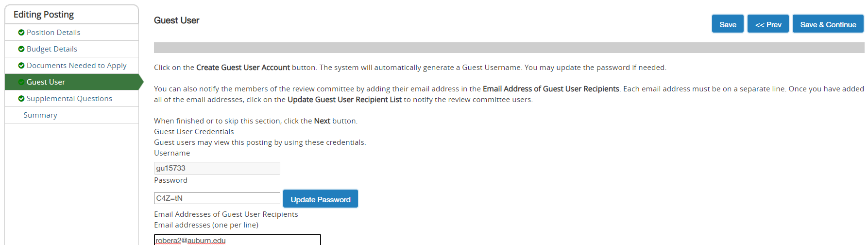This screenshot has width=868, height=245.
Task: Navigate to Documents Needed to Apply
Action: [76, 66]
